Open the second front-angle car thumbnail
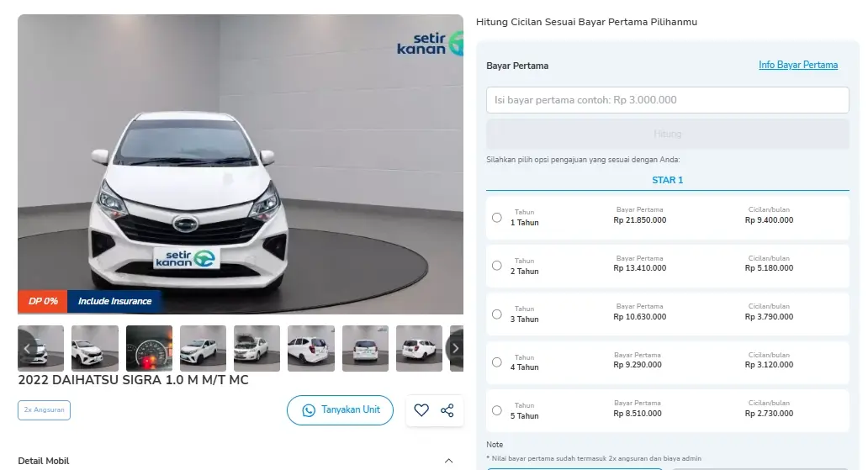The width and height of the screenshot is (868, 470). click(x=95, y=348)
